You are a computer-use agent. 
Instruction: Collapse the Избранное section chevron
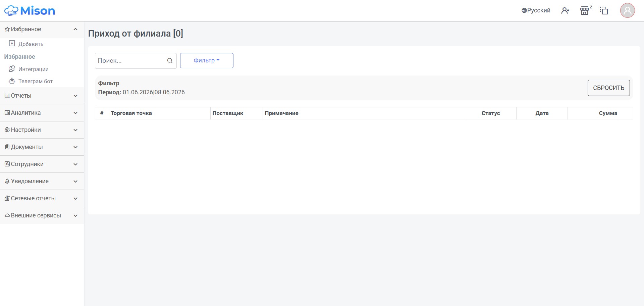pyautogui.click(x=75, y=29)
